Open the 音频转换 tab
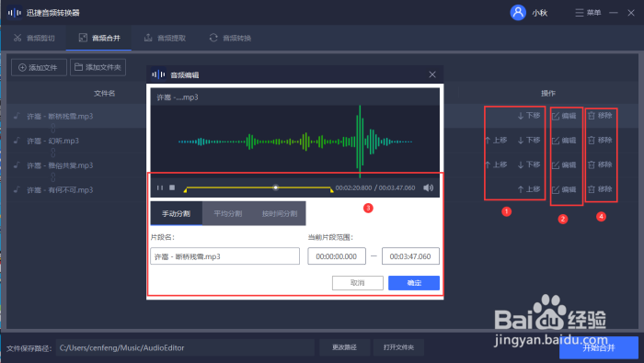The width and height of the screenshot is (644, 363). (230, 38)
